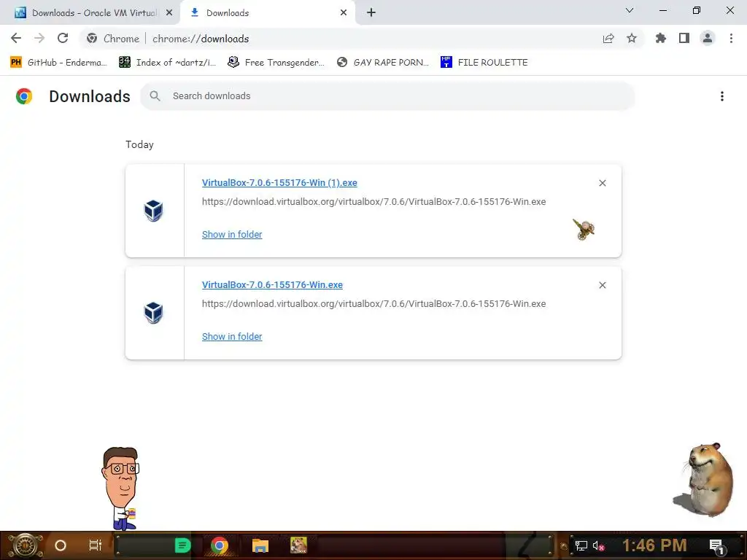Open VirtualBox-7.0.6-155176-Win (1).exe download
747x560 pixels.
click(x=279, y=183)
